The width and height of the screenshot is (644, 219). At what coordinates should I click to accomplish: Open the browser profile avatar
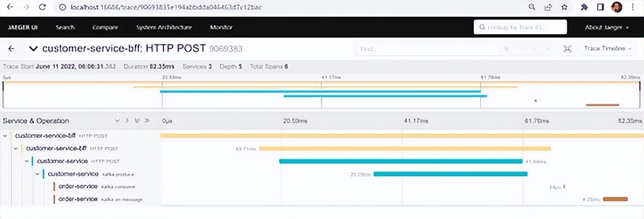[616, 7]
